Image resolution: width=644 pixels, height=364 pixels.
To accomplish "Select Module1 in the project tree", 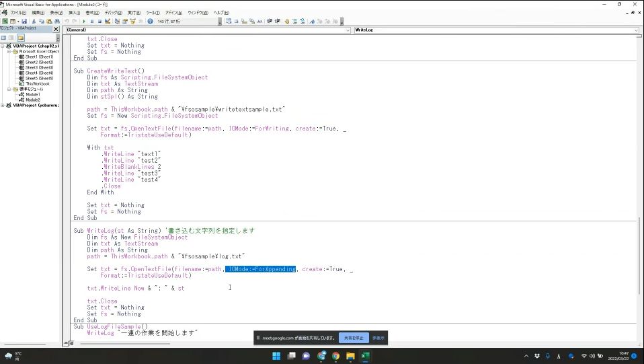I will (x=32, y=94).
